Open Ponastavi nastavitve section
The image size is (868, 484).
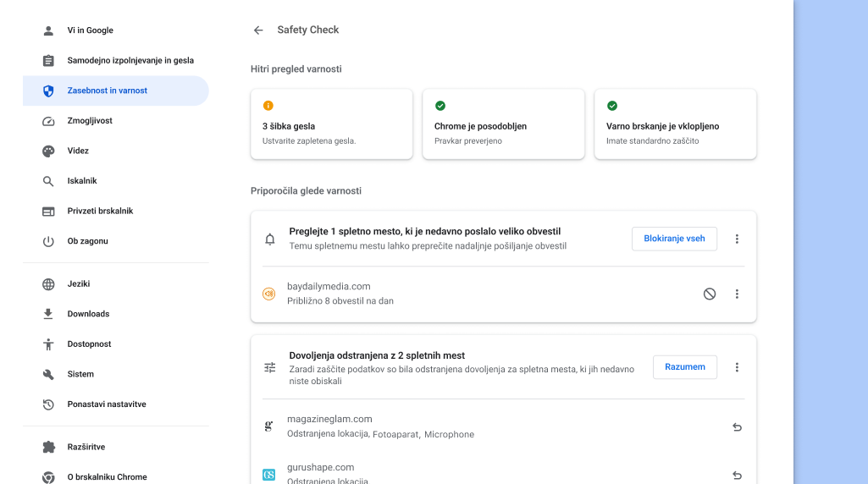[x=116, y=404]
